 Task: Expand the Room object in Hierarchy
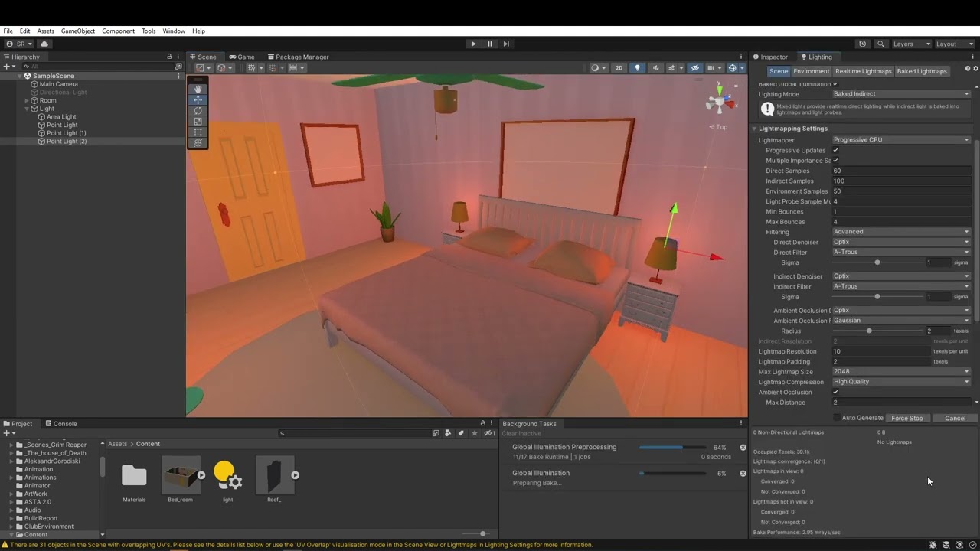pyautogui.click(x=27, y=100)
